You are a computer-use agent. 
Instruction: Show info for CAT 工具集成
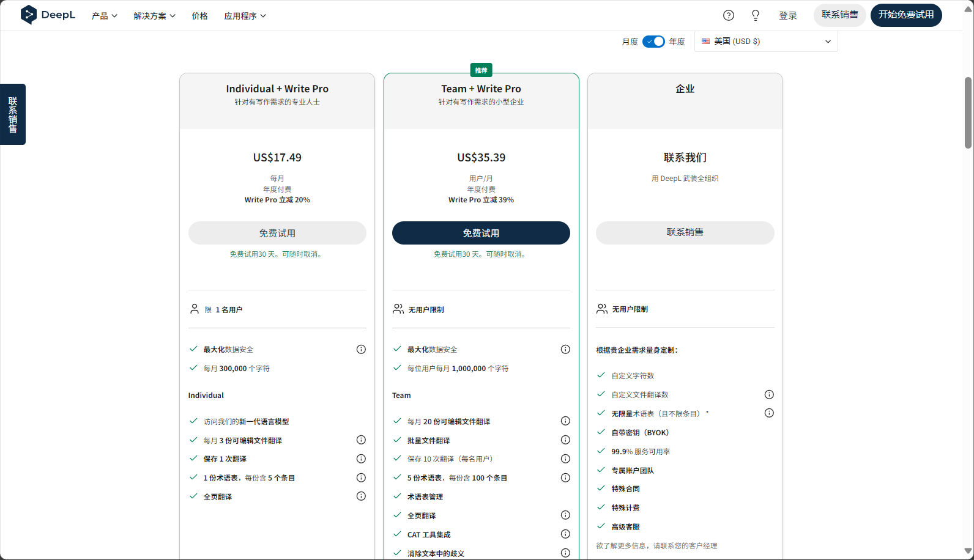pyautogui.click(x=565, y=534)
